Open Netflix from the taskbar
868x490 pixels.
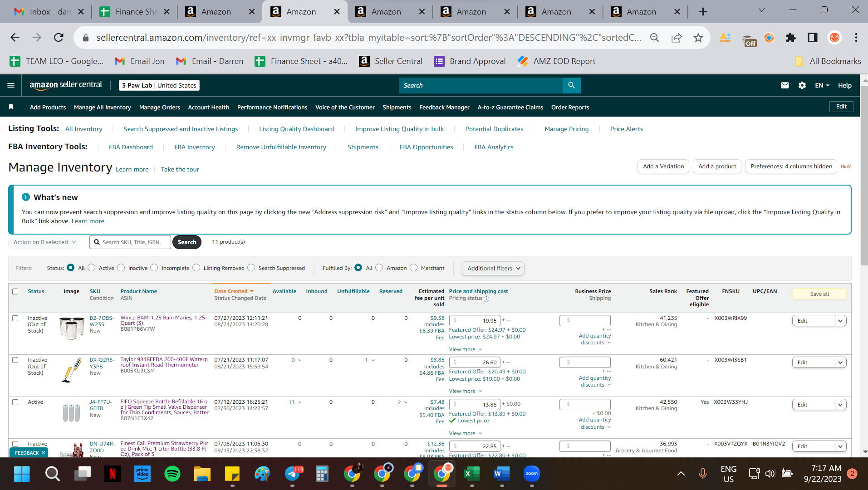(x=112, y=474)
